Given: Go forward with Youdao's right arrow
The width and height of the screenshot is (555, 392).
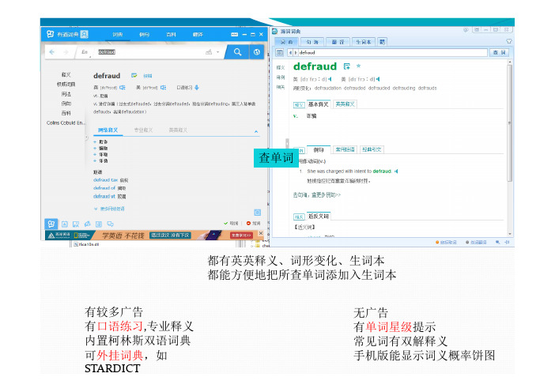Looking at the screenshot, I should pos(66,52).
